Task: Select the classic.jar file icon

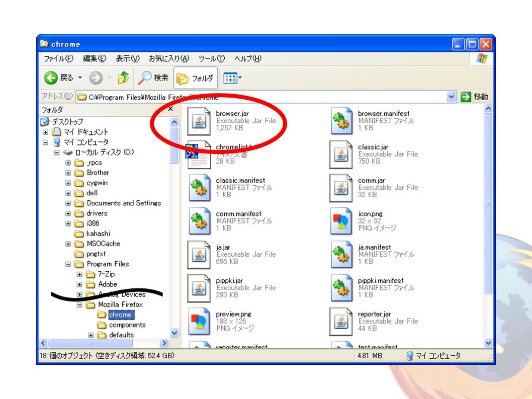Action: point(341,154)
